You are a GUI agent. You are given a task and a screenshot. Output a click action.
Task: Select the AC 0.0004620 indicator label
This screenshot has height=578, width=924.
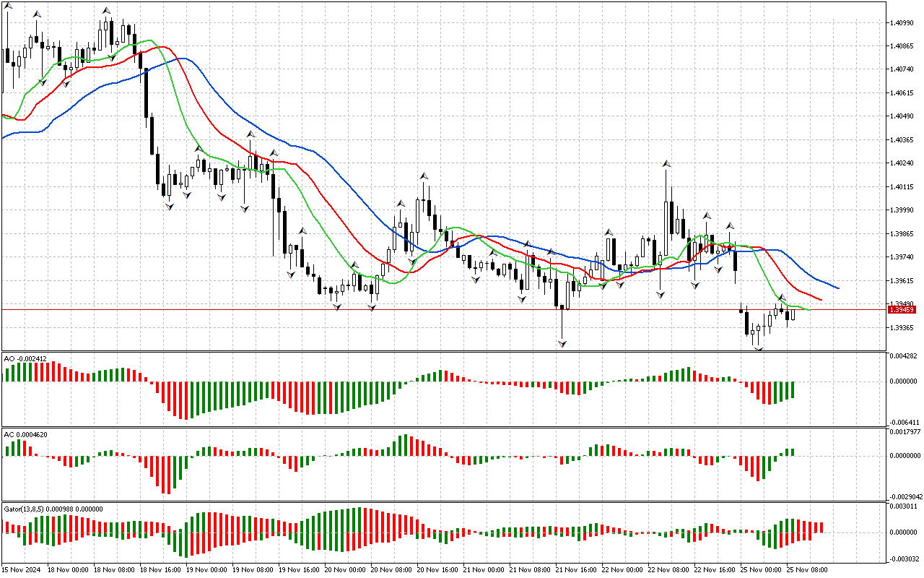point(27,434)
